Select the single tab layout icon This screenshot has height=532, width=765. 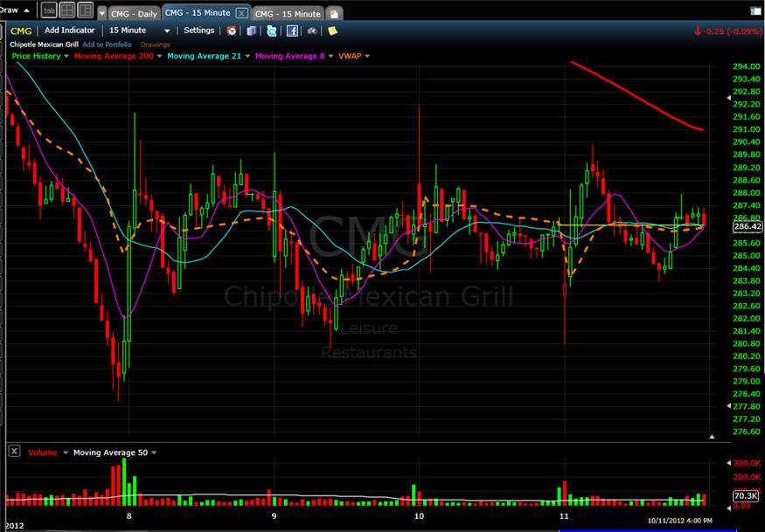[x=49, y=10]
